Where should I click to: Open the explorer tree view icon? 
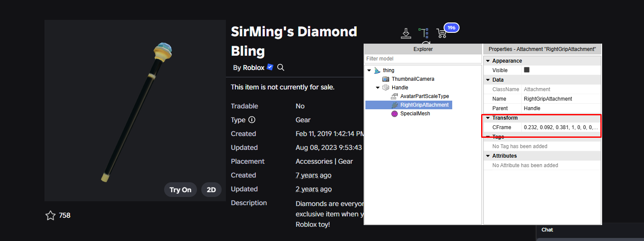[424, 33]
